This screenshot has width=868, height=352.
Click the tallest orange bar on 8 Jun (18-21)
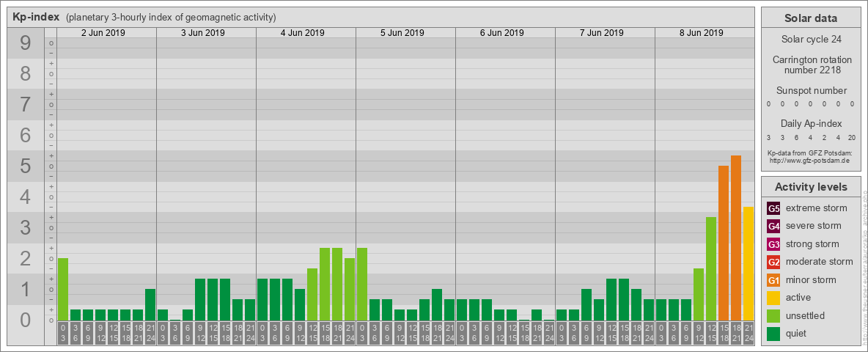736,238
